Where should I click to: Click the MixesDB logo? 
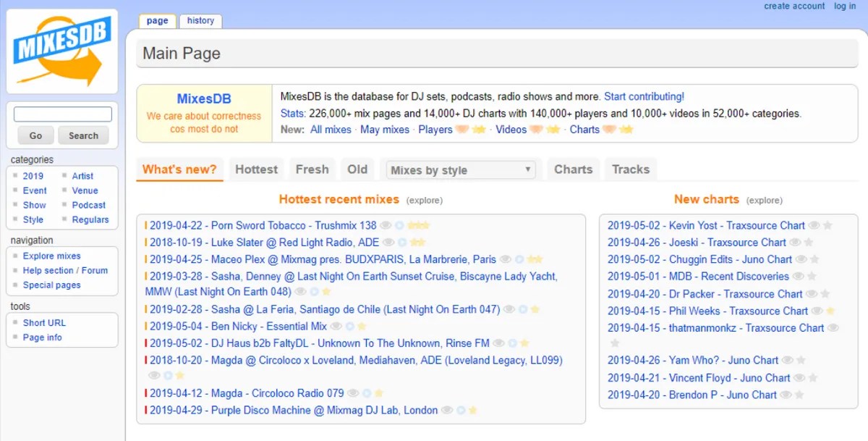pos(61,50)
